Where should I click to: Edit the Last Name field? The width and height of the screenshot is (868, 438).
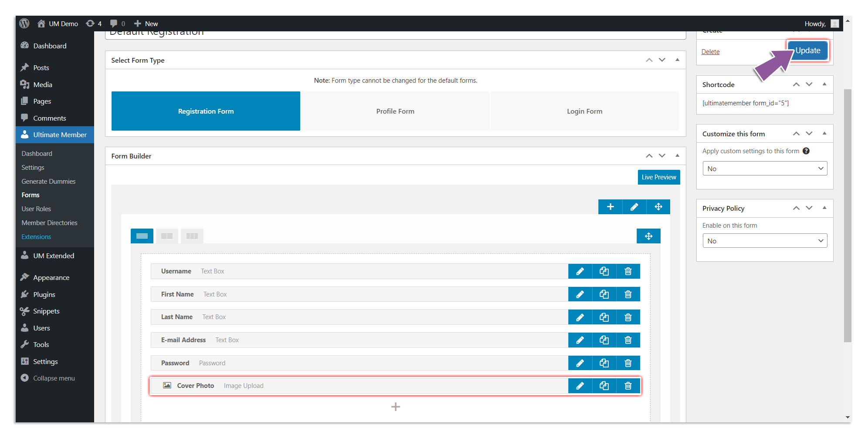[580, 317]
